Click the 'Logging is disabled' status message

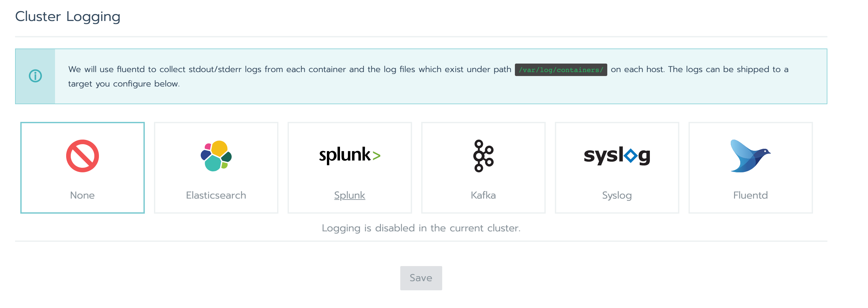[x=421, y=228]
